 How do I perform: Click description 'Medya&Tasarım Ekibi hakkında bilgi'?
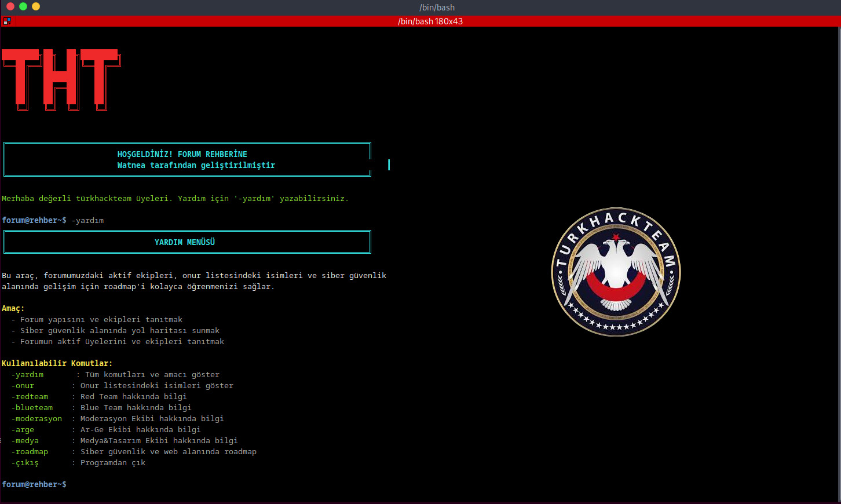point(159,440)
